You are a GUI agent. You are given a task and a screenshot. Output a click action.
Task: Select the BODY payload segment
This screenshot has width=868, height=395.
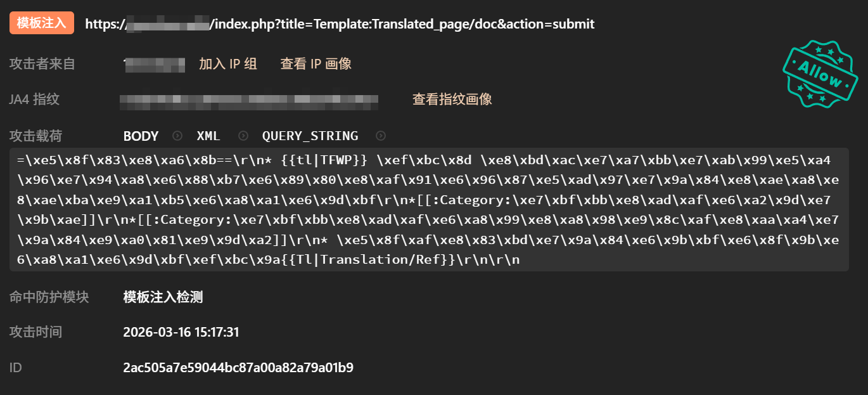(141, 136)
